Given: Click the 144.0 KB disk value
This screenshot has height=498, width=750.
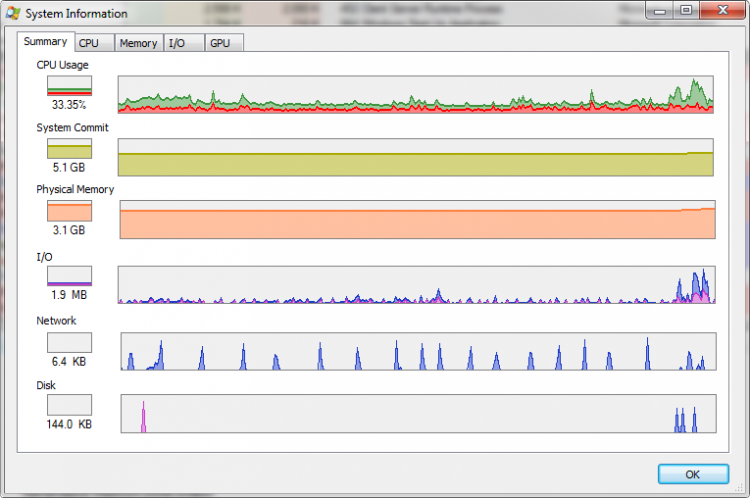Looking at the screenshot, I should [x=69, y=424].
